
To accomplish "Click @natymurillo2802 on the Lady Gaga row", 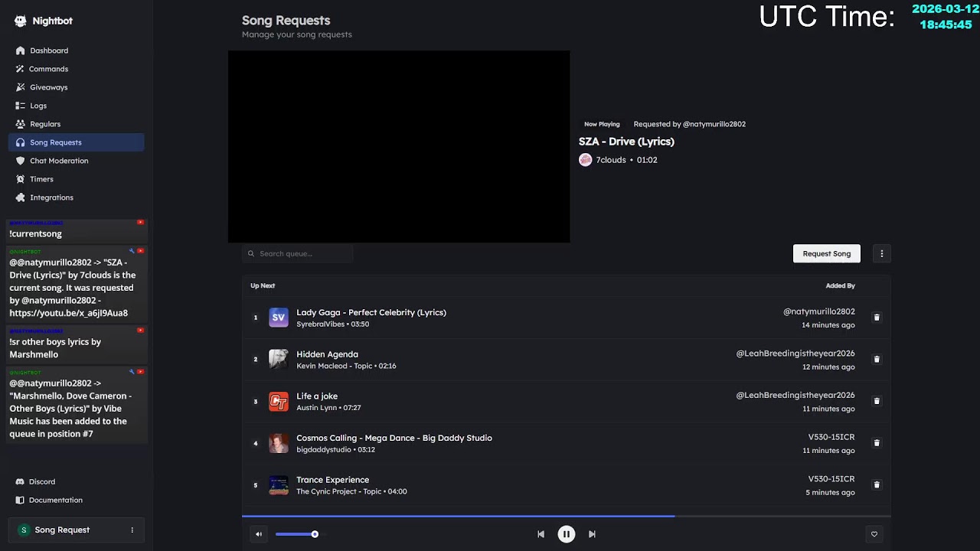I will click(819, 311).
